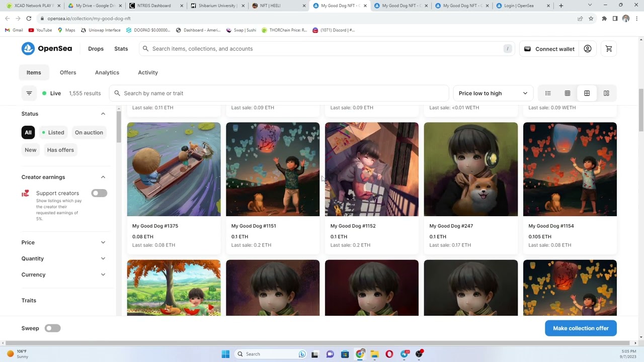
Task: Open the My Good Dog #1375 title link
Action: 155,226
